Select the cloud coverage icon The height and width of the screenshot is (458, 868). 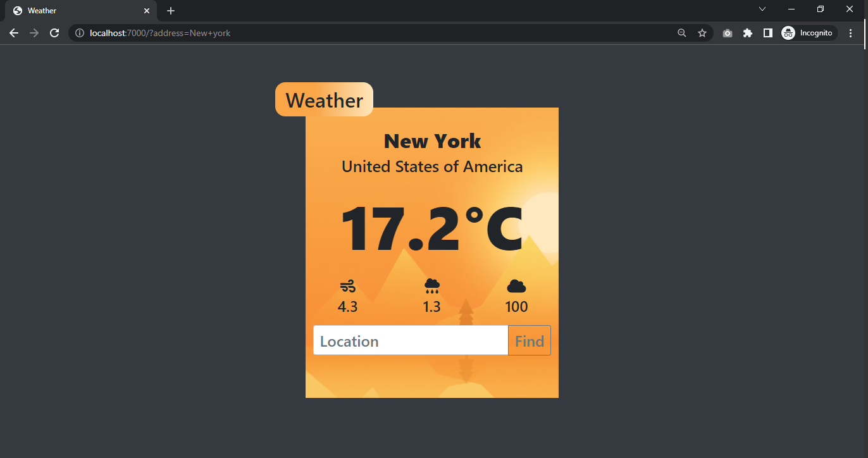pyautogui.click(x=516, y=287)
